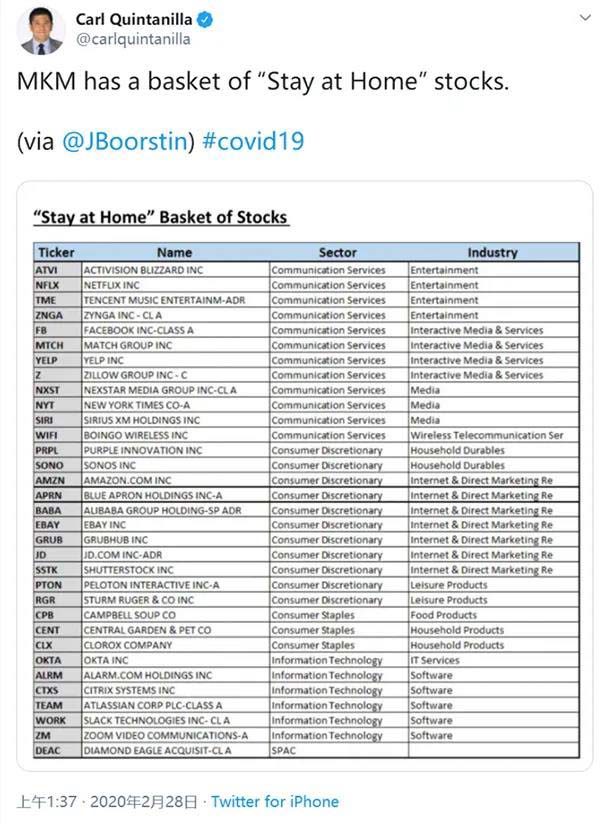The width and height of the screenshot is (600, 827).
Task: Open the @carlquintanilla handle
Action: (x=132, y=40)
